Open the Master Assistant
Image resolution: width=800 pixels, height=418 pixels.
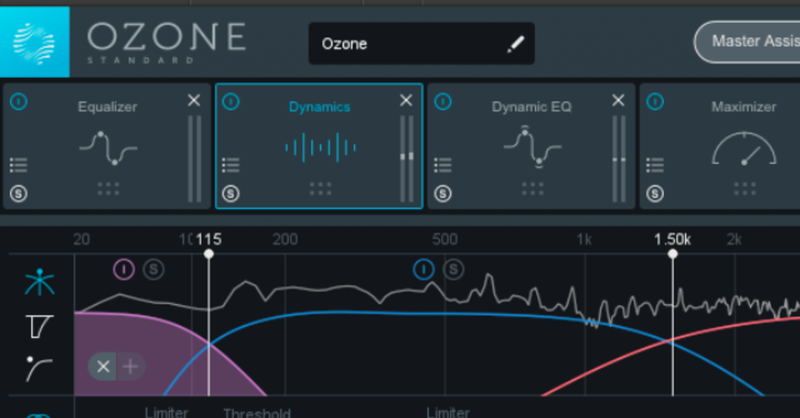pyautogui.click(x=747, y=42)
